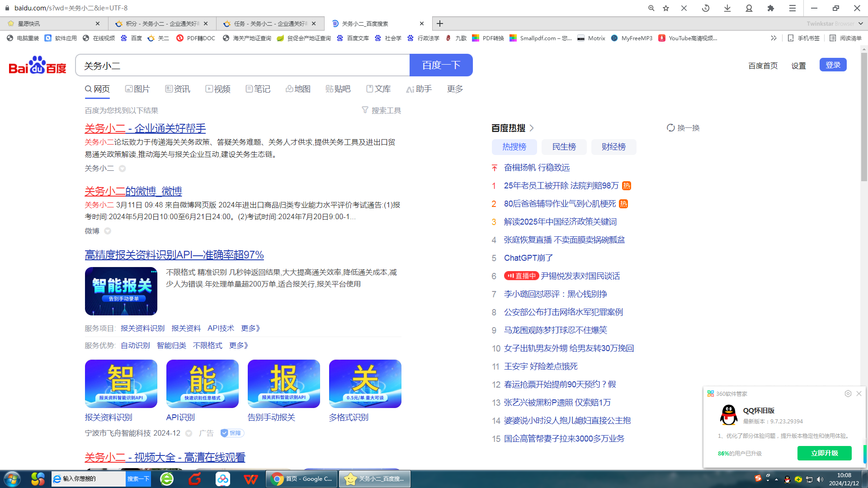868x488 pixels.
Task: Switch to the 任务 - 关务小二 tab
Action: (x=270, y=23)
